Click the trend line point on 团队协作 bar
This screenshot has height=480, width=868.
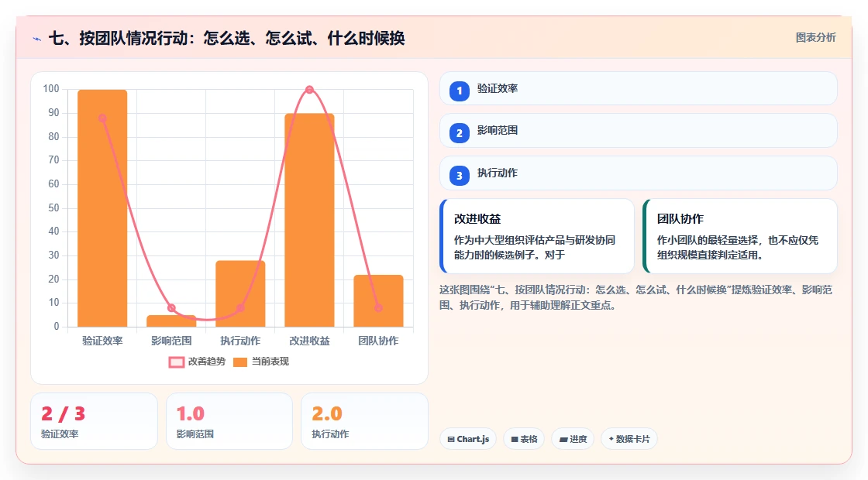(x=379, y=308)
